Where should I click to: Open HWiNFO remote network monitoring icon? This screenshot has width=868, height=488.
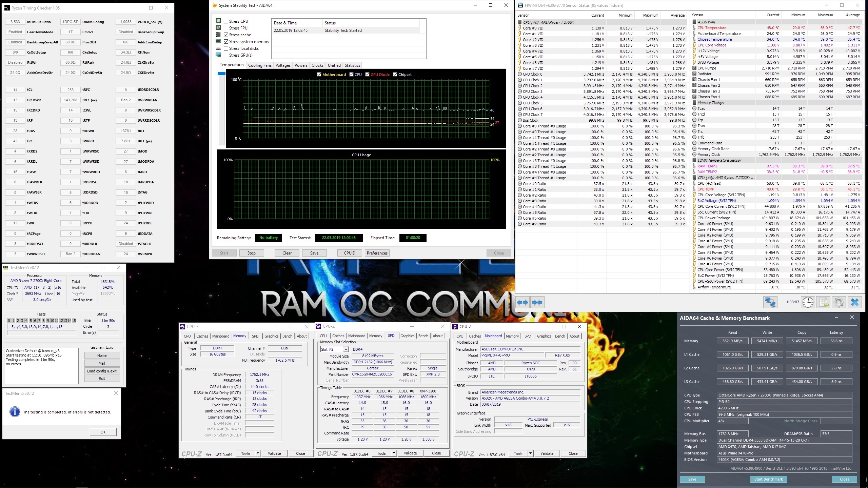click(x=770, y=302)
